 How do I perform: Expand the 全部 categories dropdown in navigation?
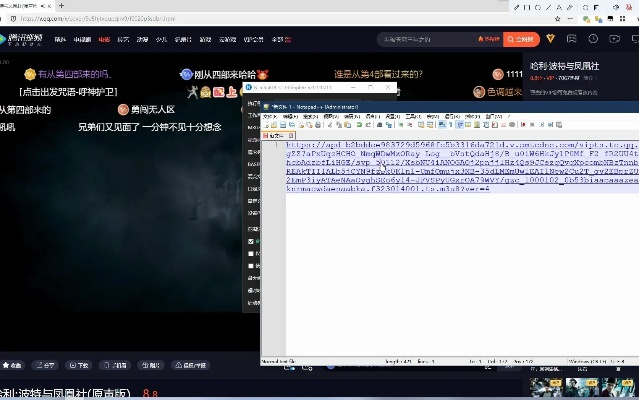coord(280,40)
